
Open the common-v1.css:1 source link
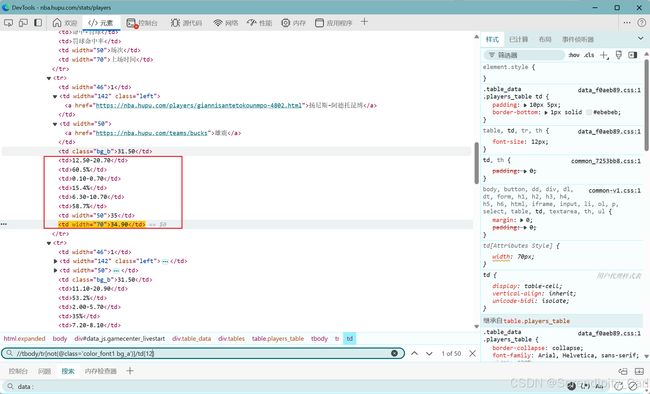tap(615, 191)
